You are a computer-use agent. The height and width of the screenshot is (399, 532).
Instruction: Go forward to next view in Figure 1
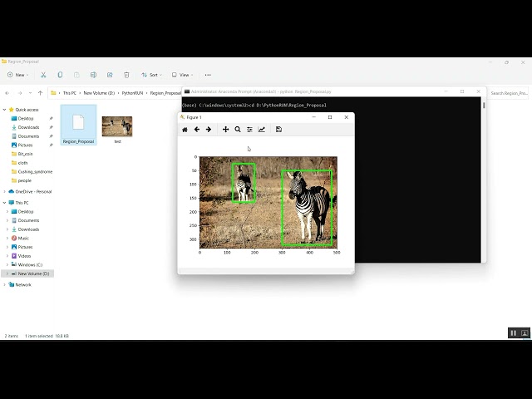[x=209, y=130]
